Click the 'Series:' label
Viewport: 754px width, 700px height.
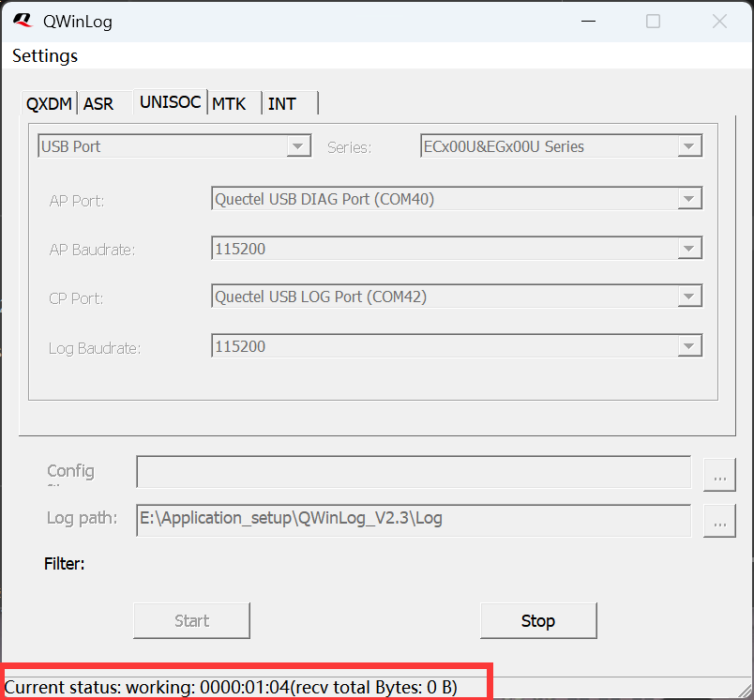[350, 147]
